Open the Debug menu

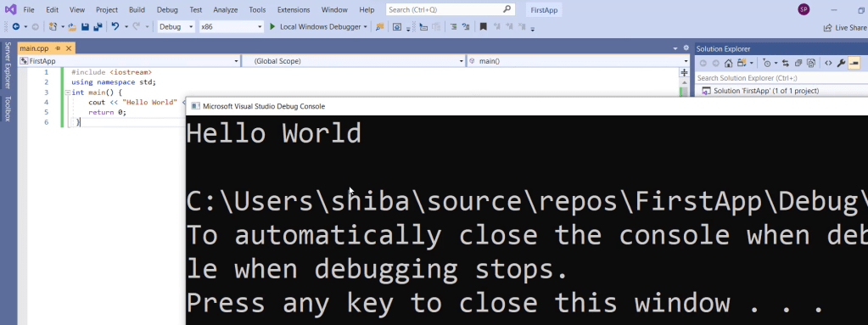(167, 10)
